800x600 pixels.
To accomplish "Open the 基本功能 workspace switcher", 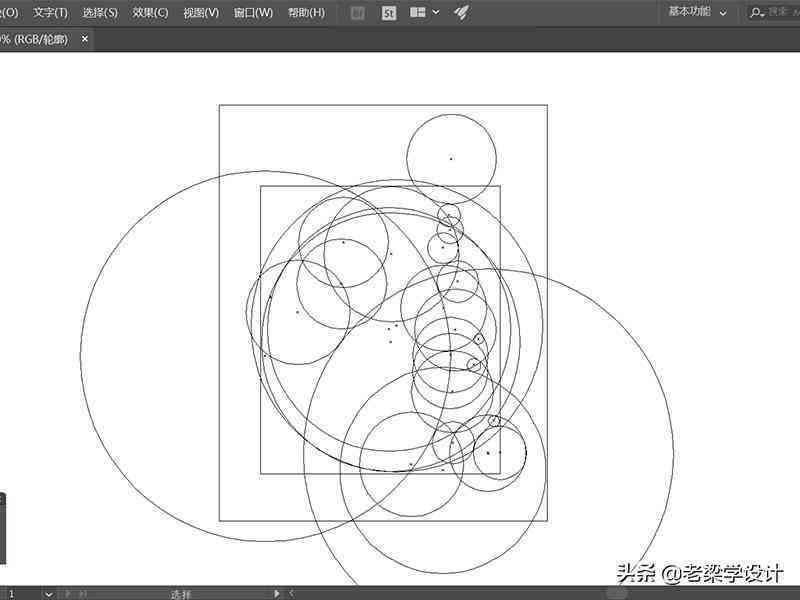I will pos(697,12).
